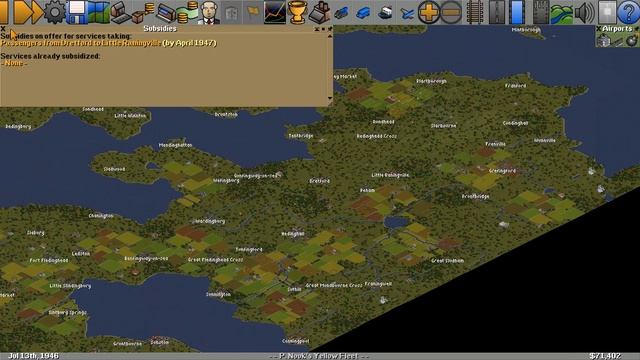The image size is (640, 360).
Task: Show the list of aircraft
Action: click(x=407, y=12)
